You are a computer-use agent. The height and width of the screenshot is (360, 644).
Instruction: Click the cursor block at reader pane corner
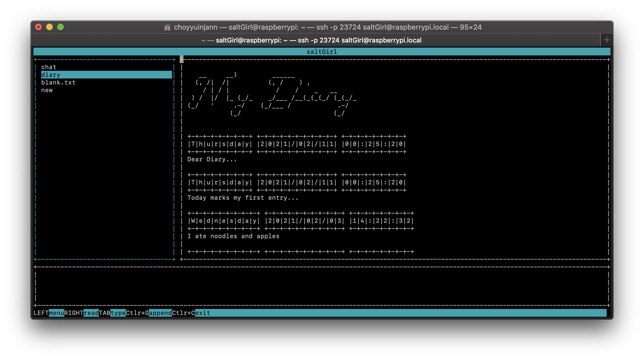click(x=182, y=59)
